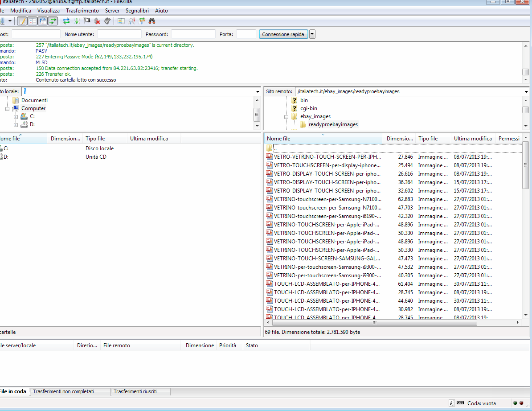Select readyproebayimages folder in remote tree
The height and width of the screenshot is (411, 532).
[x=333, y=124]
